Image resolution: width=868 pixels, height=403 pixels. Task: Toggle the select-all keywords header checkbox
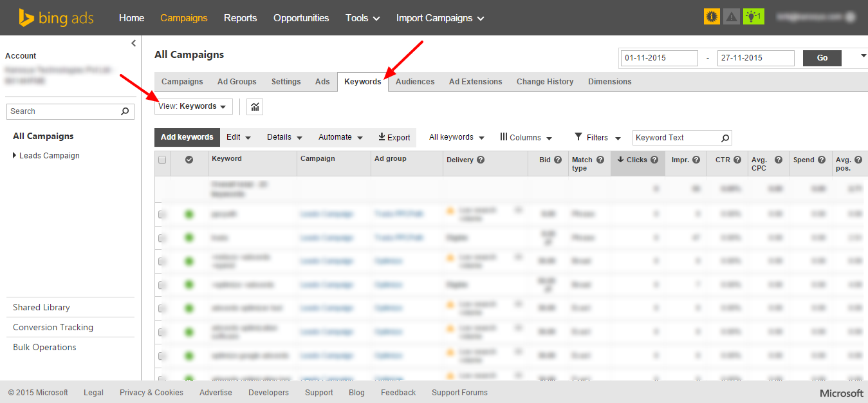162,160
